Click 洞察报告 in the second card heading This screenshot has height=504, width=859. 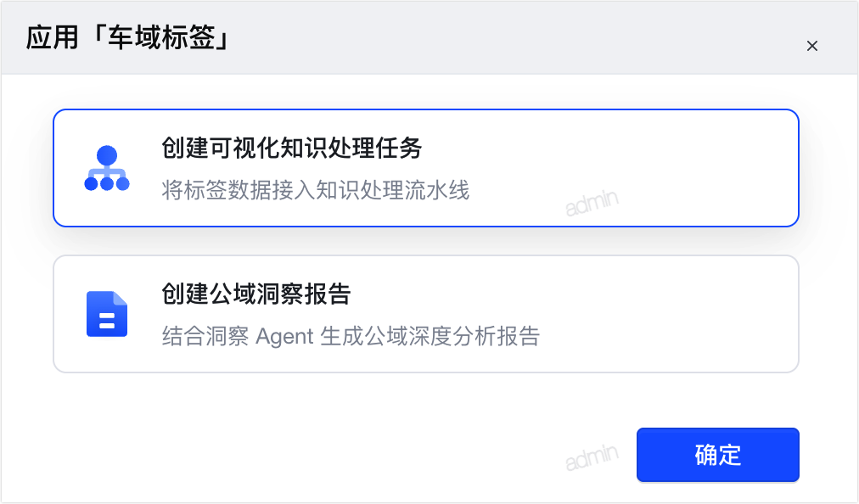(304, 294)
